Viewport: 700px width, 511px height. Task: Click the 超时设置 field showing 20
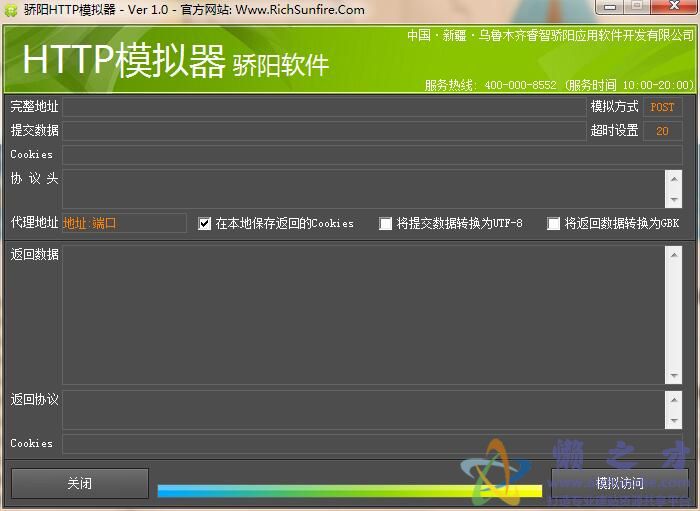tap(662, 131)
